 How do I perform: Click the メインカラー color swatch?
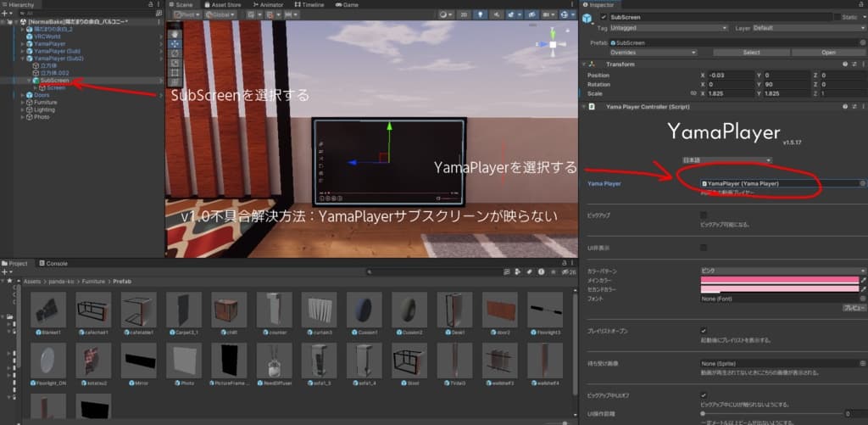click(780, 281)
